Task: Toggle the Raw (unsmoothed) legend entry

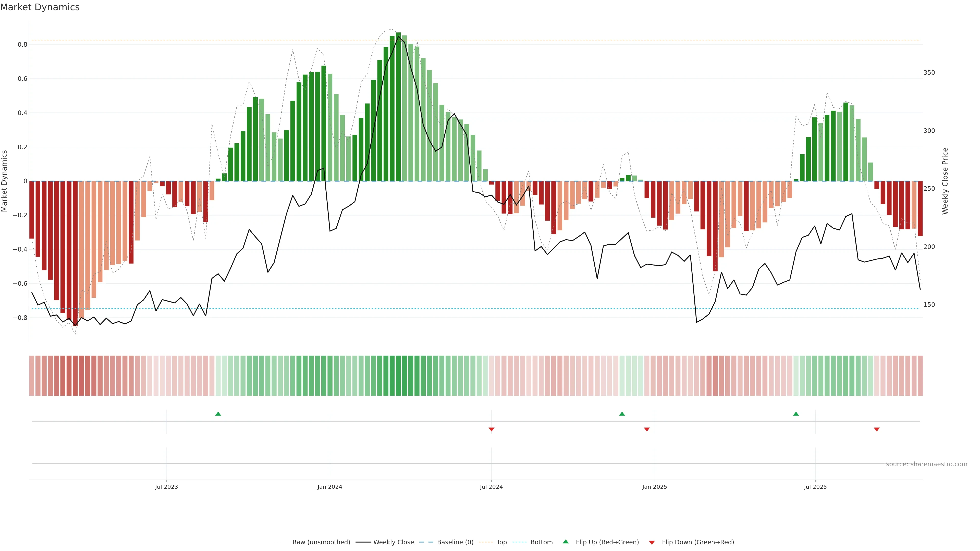Action: tap(321, 542)
